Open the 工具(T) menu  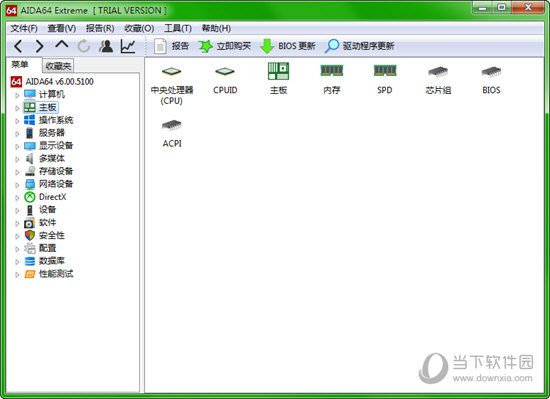click(x=178, y=28)
